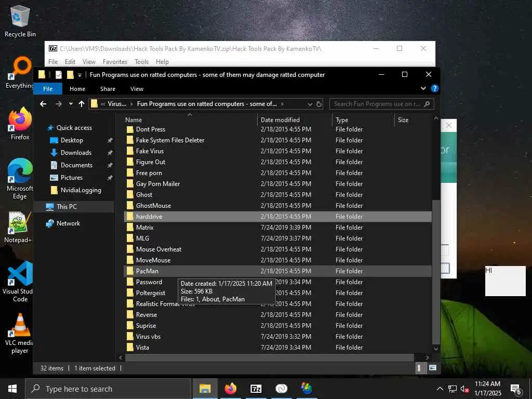The width and height of the screenshot is (532, 399).
Task: Select Quick access in navigation pane
Action: [x=74, y=128]
